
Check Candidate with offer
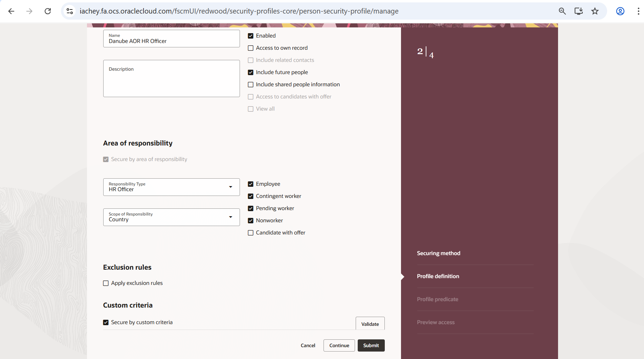pos(250,233)
